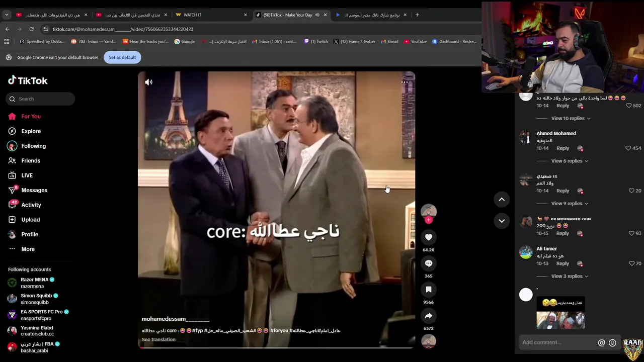Expand View 10 replies

tap(571, 119)
